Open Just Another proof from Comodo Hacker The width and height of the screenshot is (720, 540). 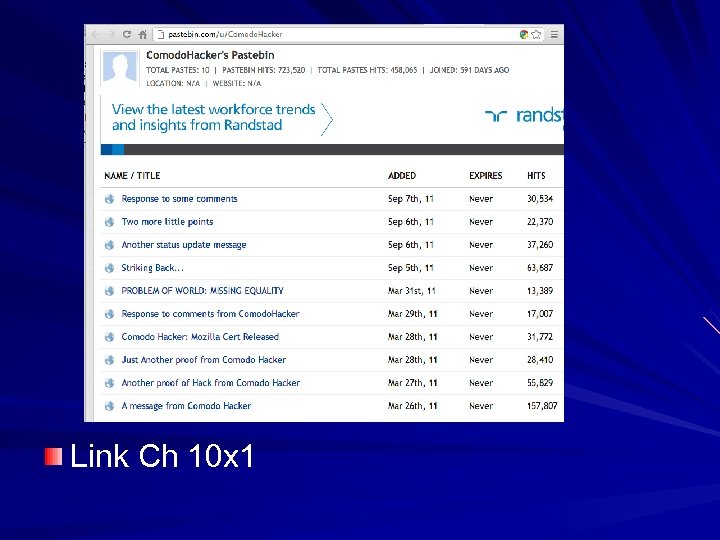204,360
